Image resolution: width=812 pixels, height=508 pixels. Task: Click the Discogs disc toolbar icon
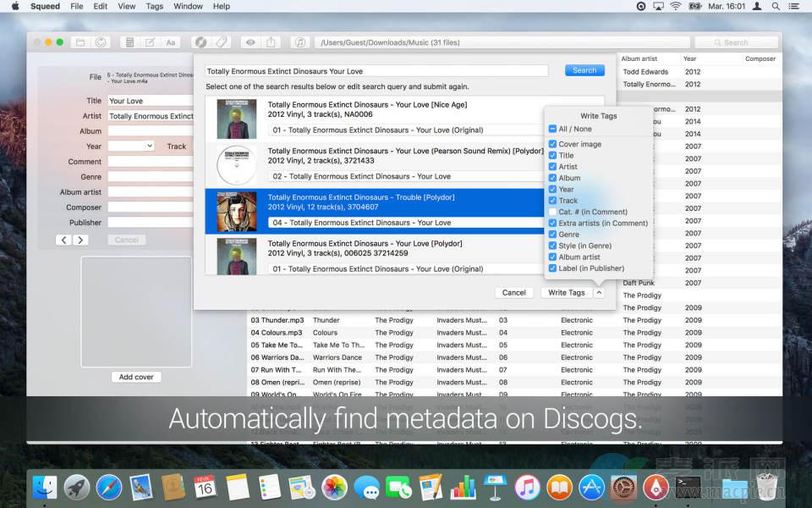pos(200,42)
